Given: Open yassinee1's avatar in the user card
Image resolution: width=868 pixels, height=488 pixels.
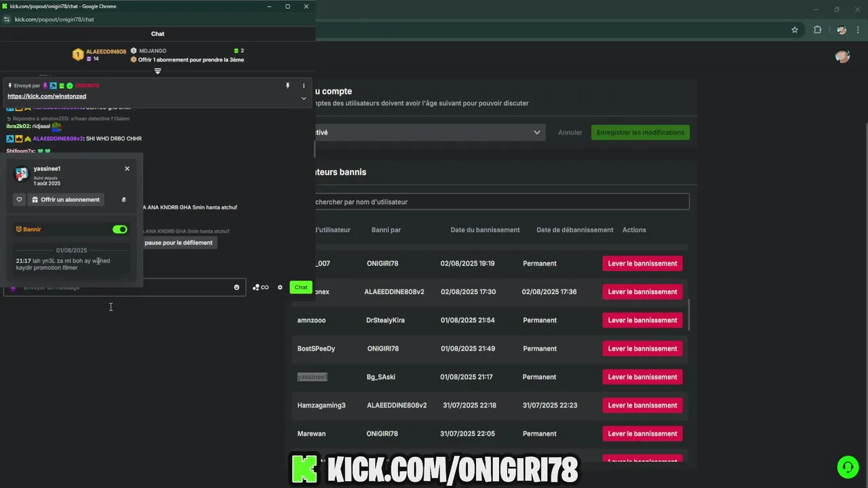Looking at the screenshot, I should 22,174.
